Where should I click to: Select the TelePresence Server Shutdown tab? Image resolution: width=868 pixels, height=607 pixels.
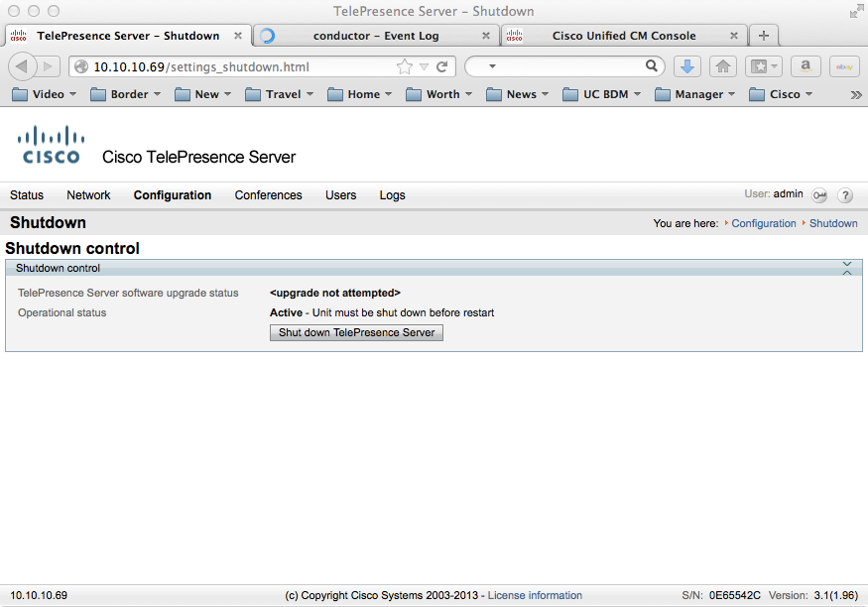tap(128, 36)
